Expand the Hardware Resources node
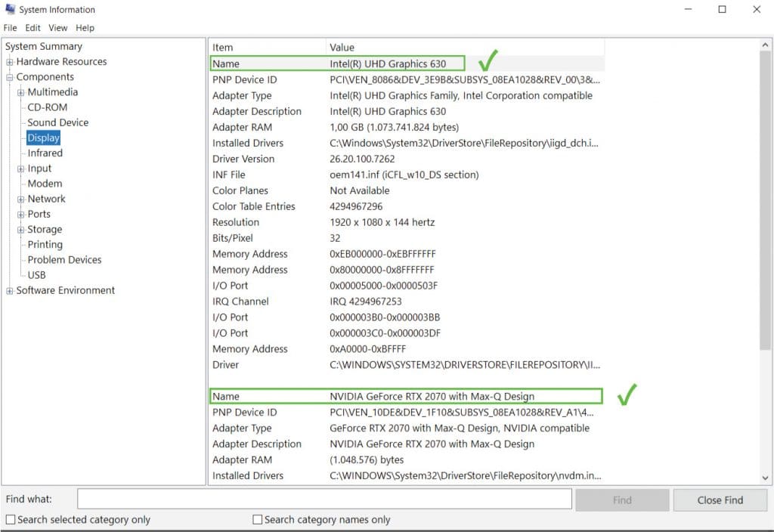Screen dimensions: 774x532 click(x=8, y=61)
